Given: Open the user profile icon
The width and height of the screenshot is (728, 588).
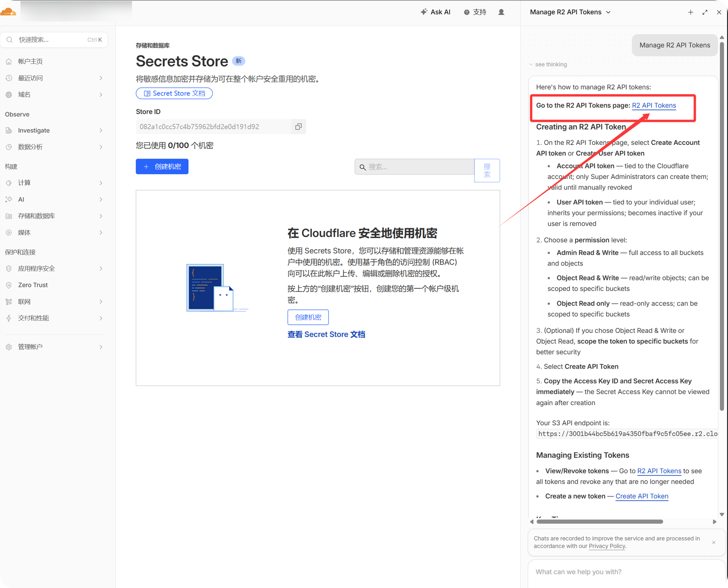Looking at the screenshot, I should point(501,12).
